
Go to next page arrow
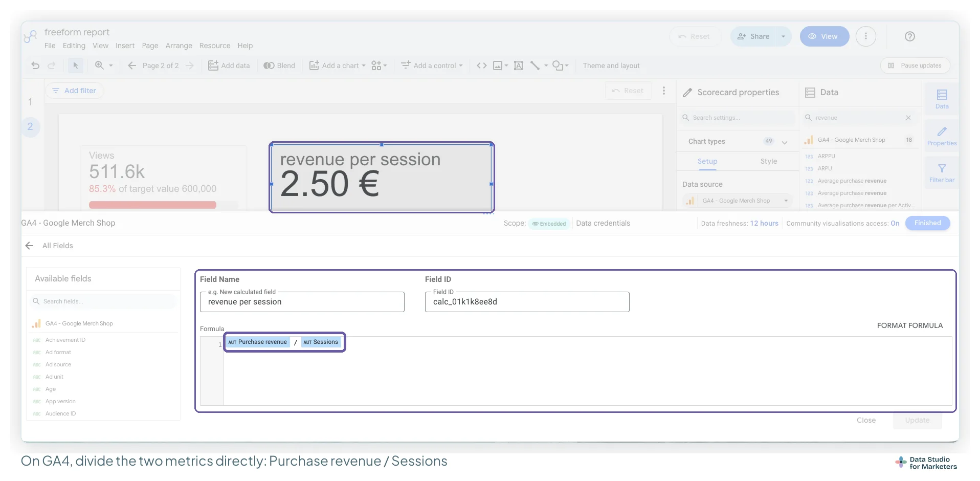(190, 65)
